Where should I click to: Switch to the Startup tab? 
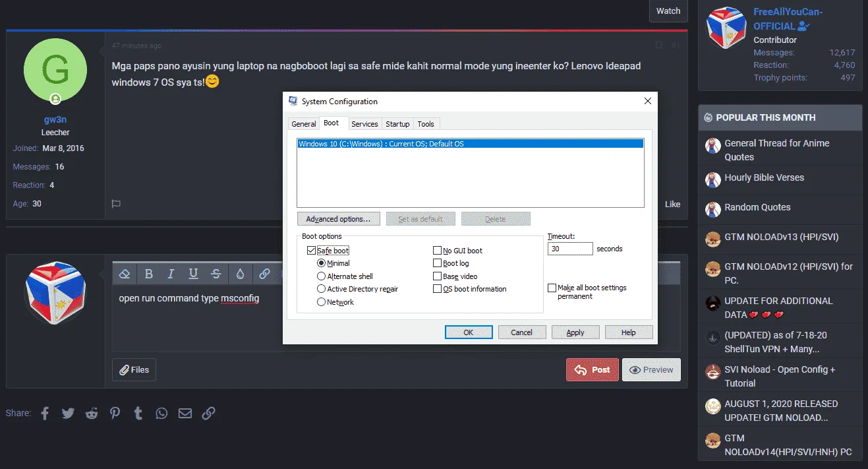[x=397, y=124]
